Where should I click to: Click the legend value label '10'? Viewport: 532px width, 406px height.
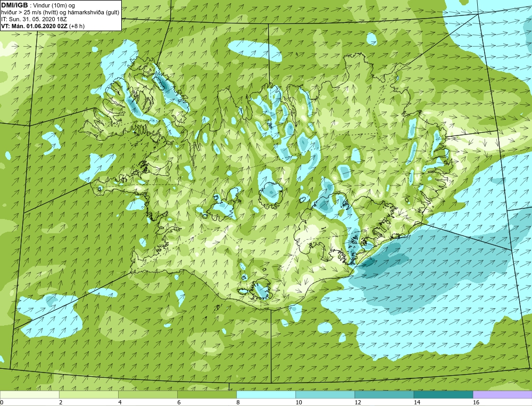(298, 402)
